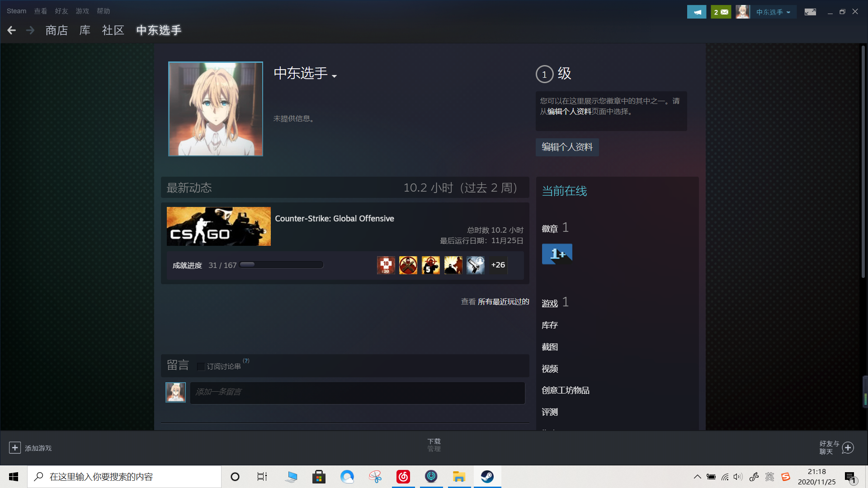868x488 pixels.
Task: Click 所有最近玩过的 link
Action: pyautogui.click(x=503, y=302)
